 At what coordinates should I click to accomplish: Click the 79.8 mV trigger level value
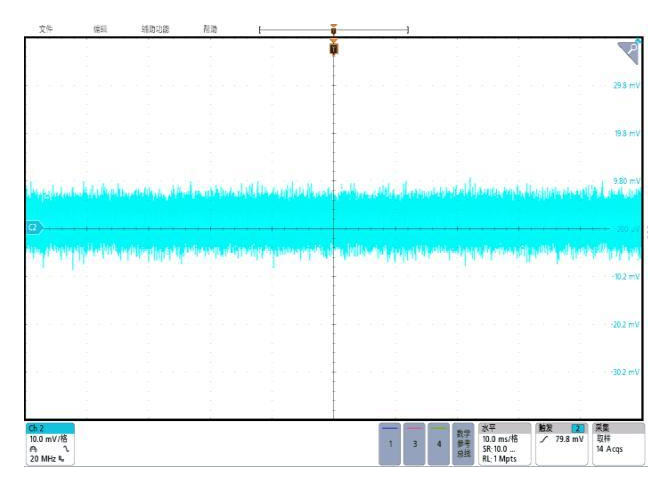pos(570,439)
